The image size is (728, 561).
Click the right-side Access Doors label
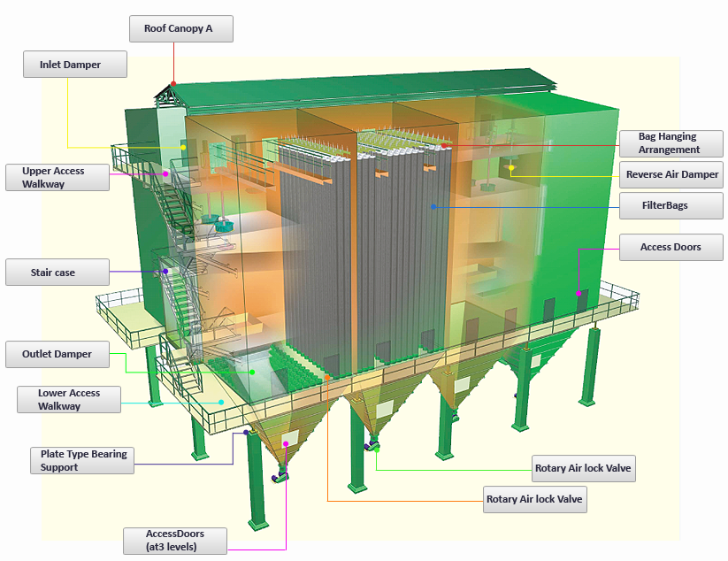[x=670, y=247]
